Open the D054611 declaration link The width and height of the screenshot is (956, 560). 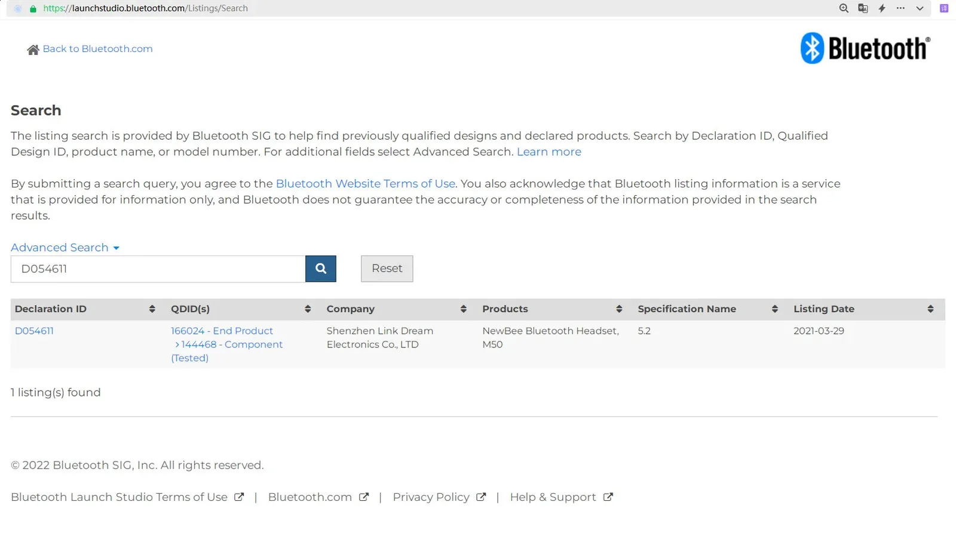click(x=34, y=331)
